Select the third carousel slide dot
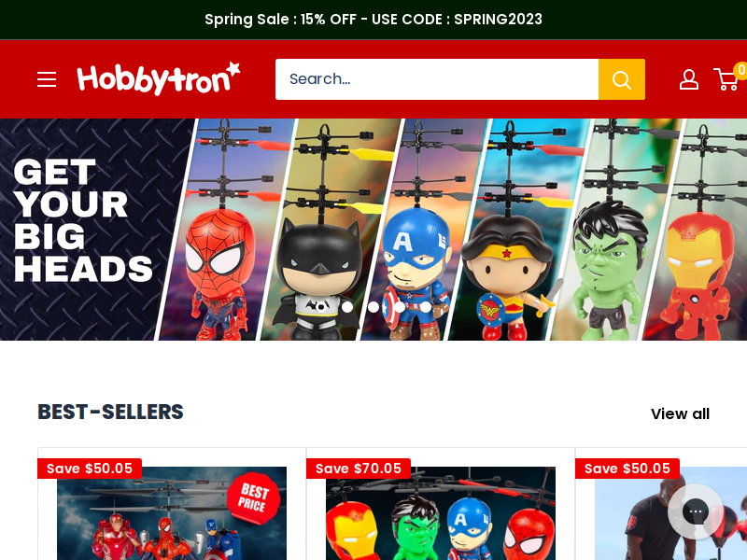747x560 pixels. (x=400, y=307)
